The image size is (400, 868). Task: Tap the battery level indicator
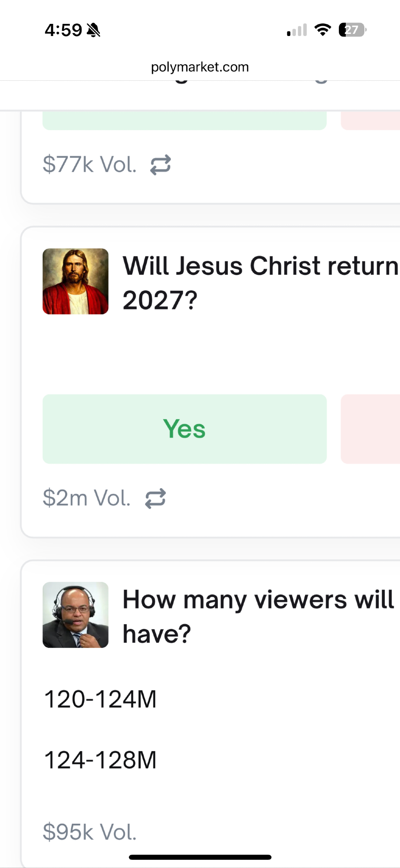click(352, 30)
